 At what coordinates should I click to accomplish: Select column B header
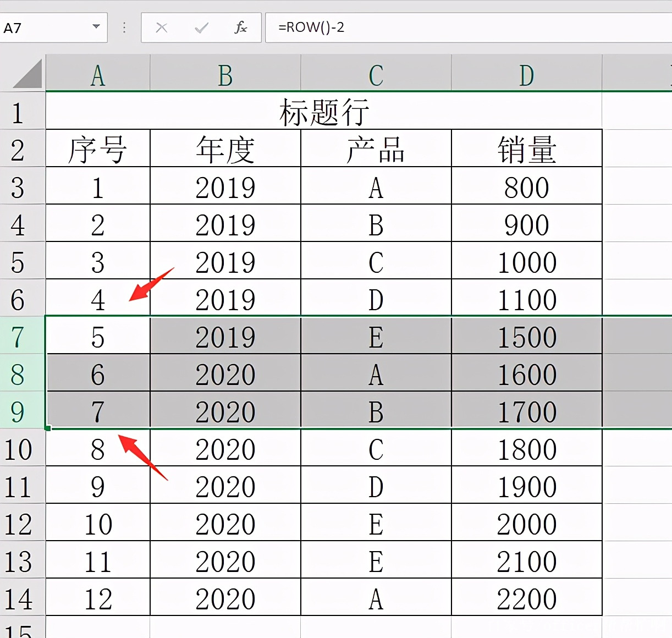click(225, 75)
